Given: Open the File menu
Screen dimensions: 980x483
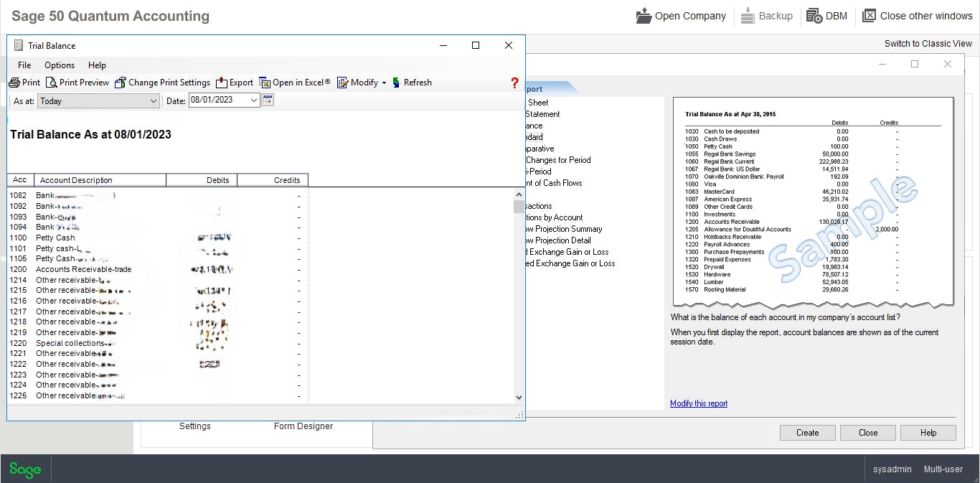Looking at the screenshot, I should (24, 65).
